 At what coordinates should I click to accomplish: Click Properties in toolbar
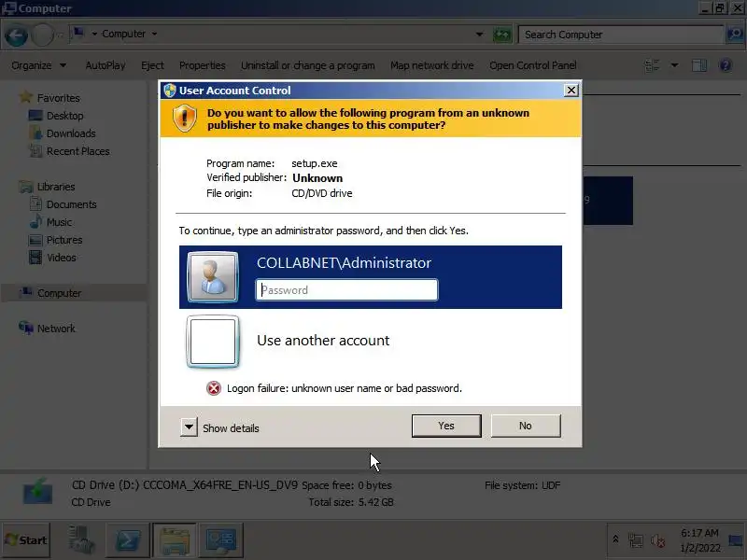pos(202,65)
